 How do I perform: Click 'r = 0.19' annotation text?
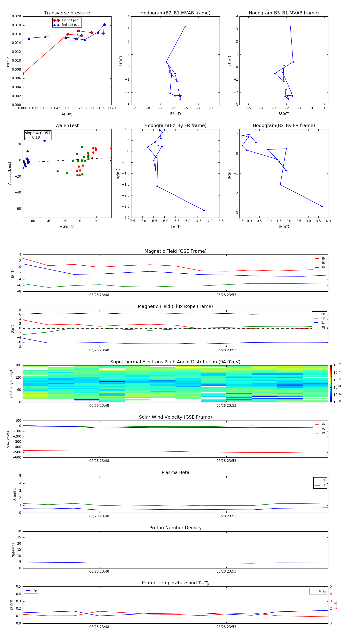[33, 137]
